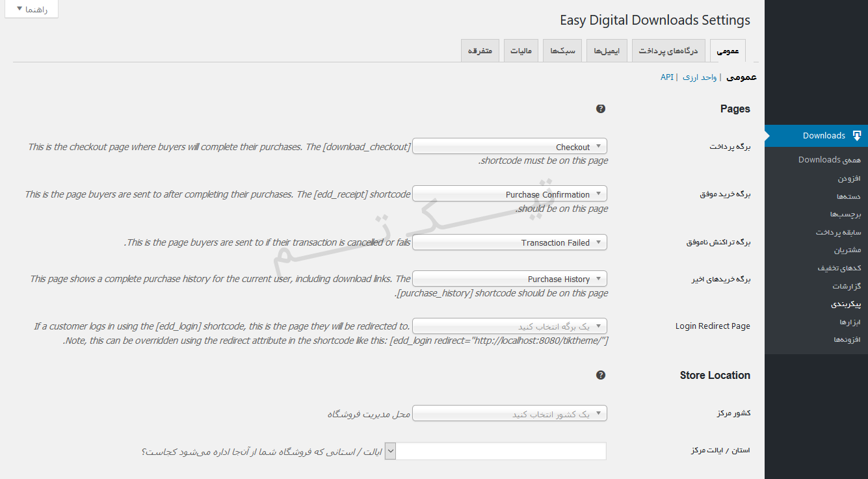Open the Purchase Confirmation page dropdown
The height and width of the screenshot is (479, 868).
[x=510, y=194]
